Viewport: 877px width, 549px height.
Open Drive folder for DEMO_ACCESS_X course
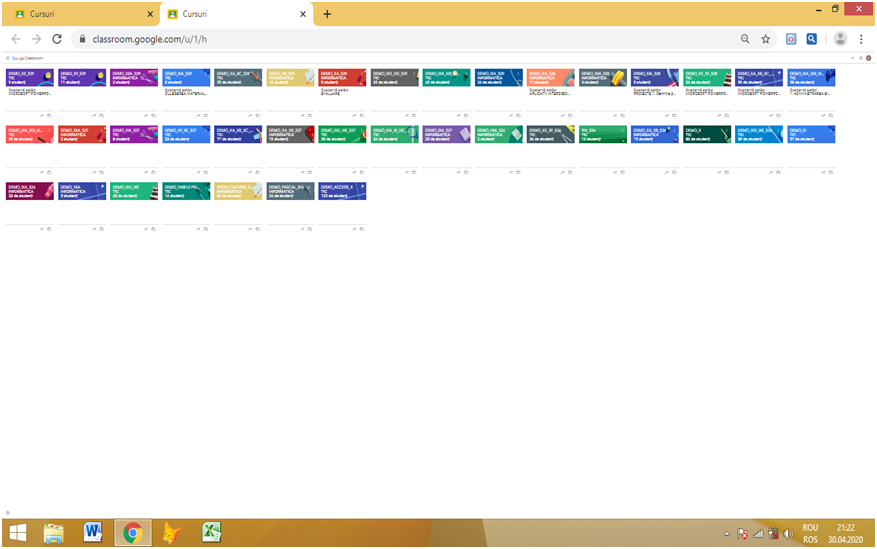362,229
